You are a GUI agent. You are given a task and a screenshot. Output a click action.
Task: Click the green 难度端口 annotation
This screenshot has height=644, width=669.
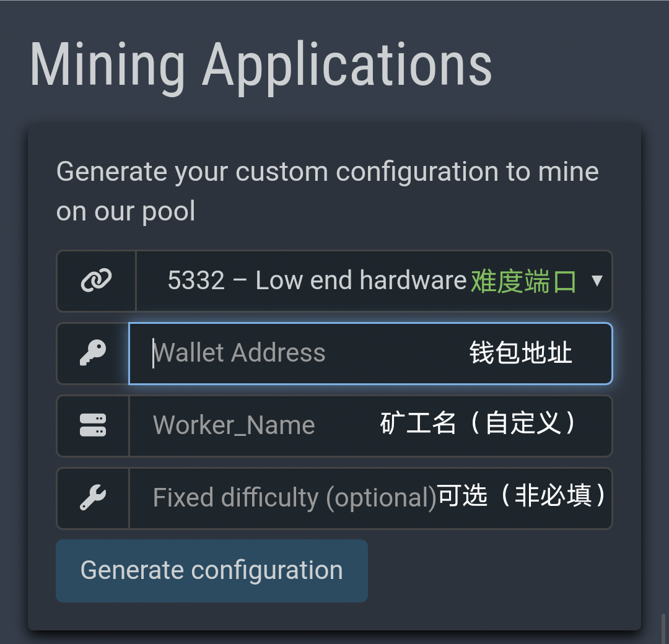pyautogui.click(x=523, y=282)
